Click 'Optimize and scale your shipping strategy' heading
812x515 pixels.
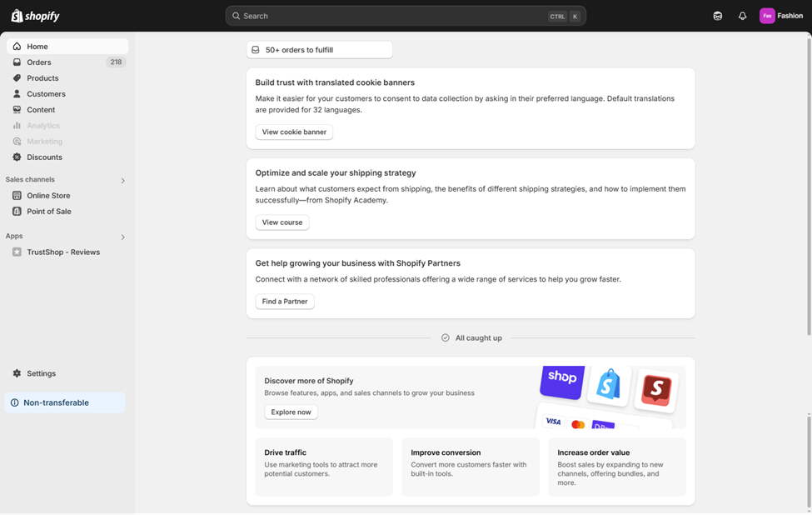tap(336, 172)
